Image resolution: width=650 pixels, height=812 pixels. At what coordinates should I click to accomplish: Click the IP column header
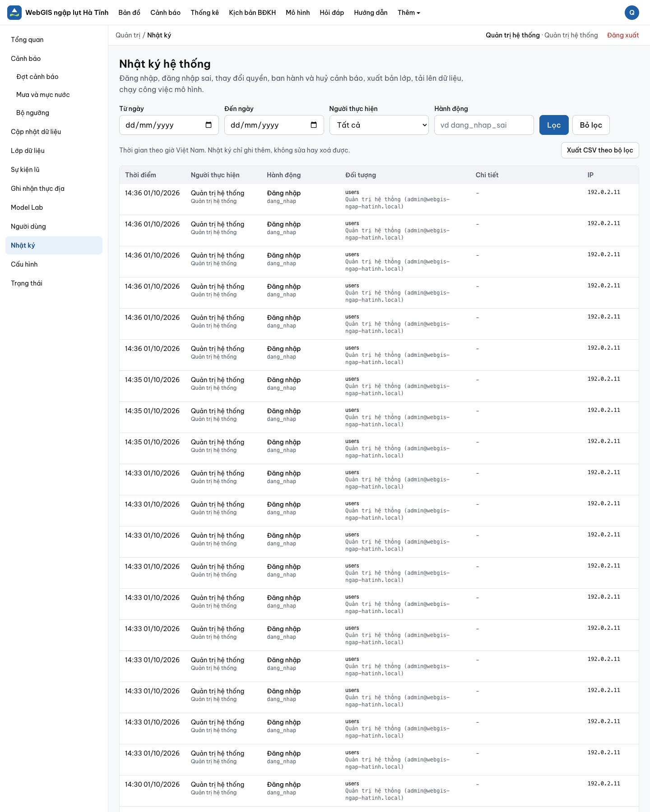(590, 175)
